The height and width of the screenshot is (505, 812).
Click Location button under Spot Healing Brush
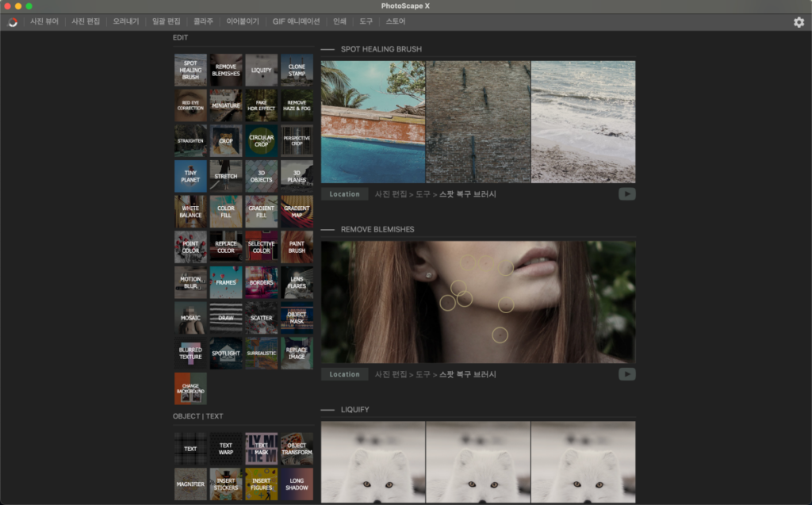344,194
